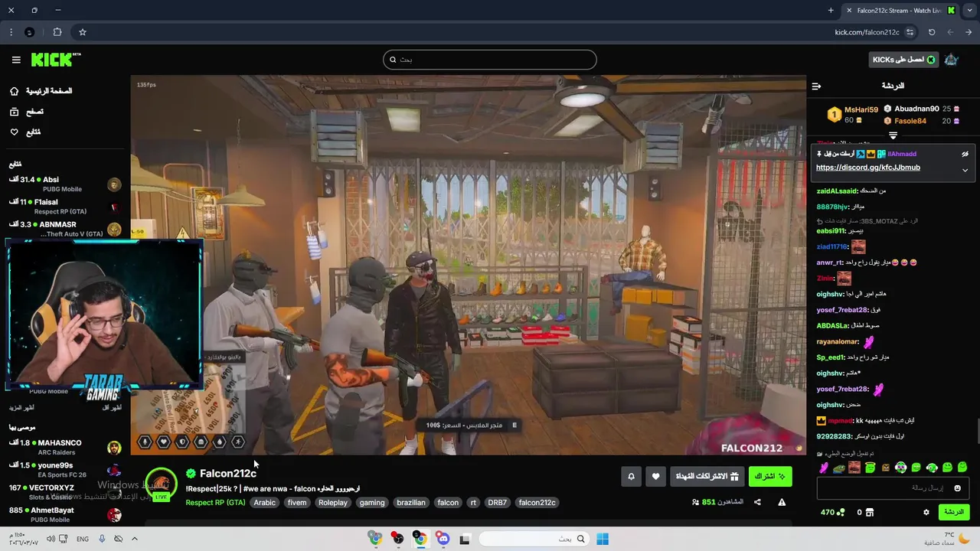980x551 pixels.
Task: Click the Falcon212c channel name
Action: [228, 474]
